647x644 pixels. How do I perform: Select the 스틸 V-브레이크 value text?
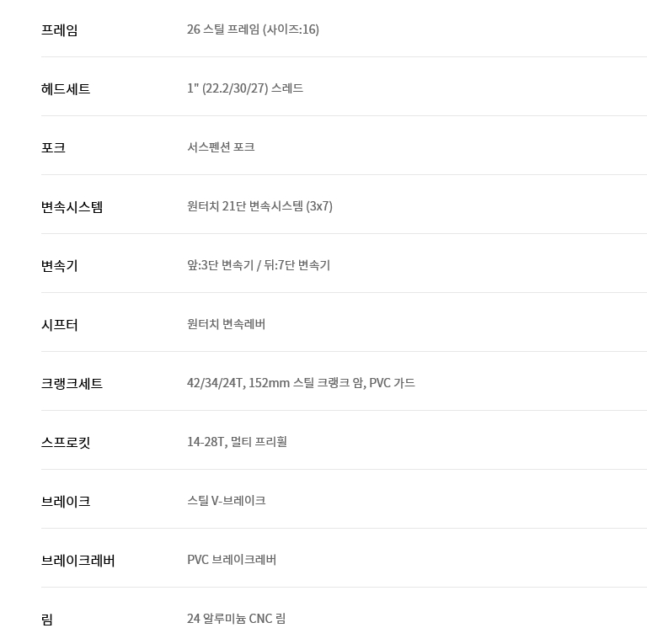click(226, 501)
